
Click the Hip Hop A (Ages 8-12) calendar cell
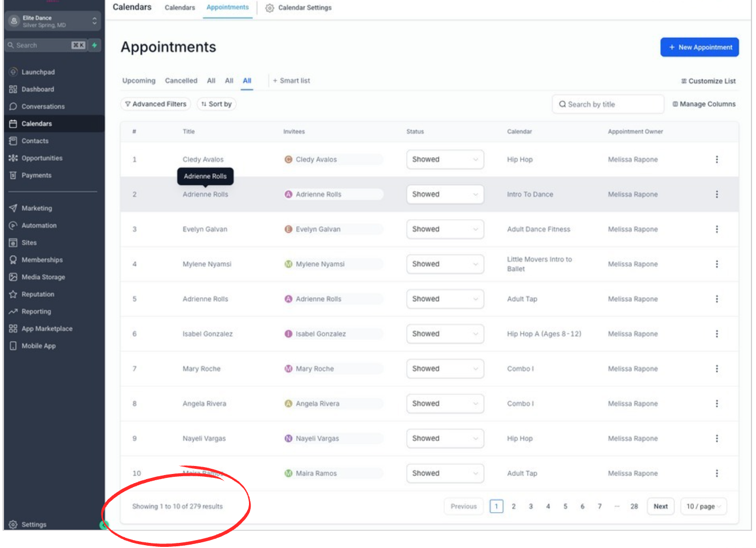pos(544,334)
